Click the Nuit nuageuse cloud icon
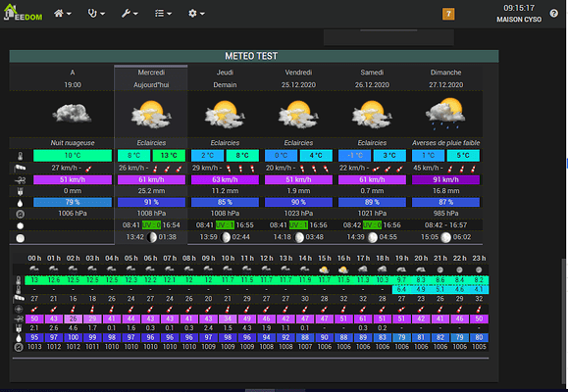This screenshot has width=568, height=392. pos(72,113)
